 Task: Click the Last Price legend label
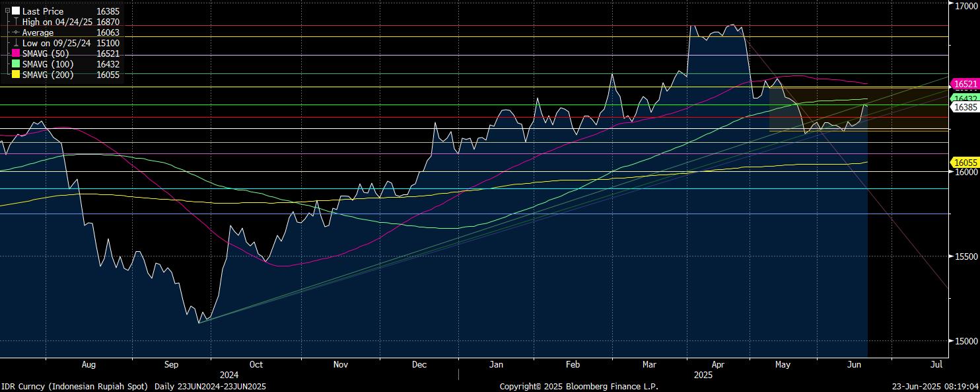pos(43,11)
